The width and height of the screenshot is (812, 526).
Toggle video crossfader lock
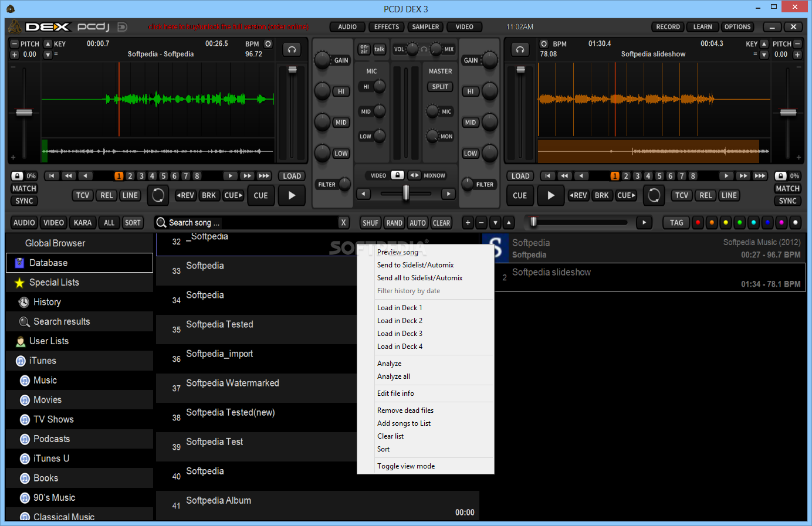pyautogui.click(x=398, y=175)
